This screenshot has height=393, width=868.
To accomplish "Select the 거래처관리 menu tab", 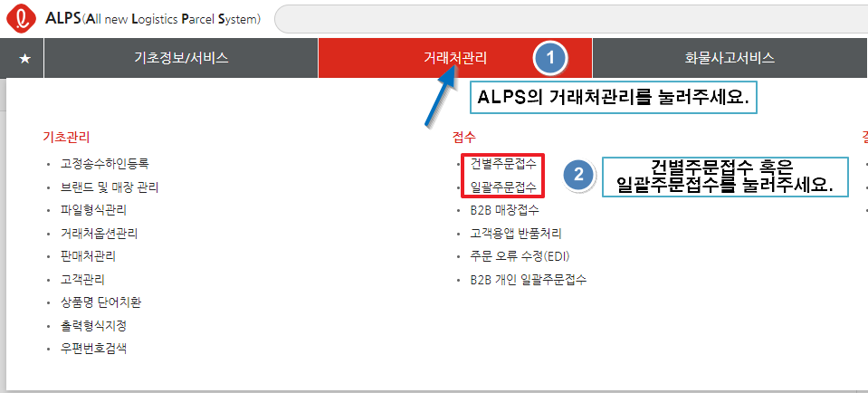I will pos(455,58).
